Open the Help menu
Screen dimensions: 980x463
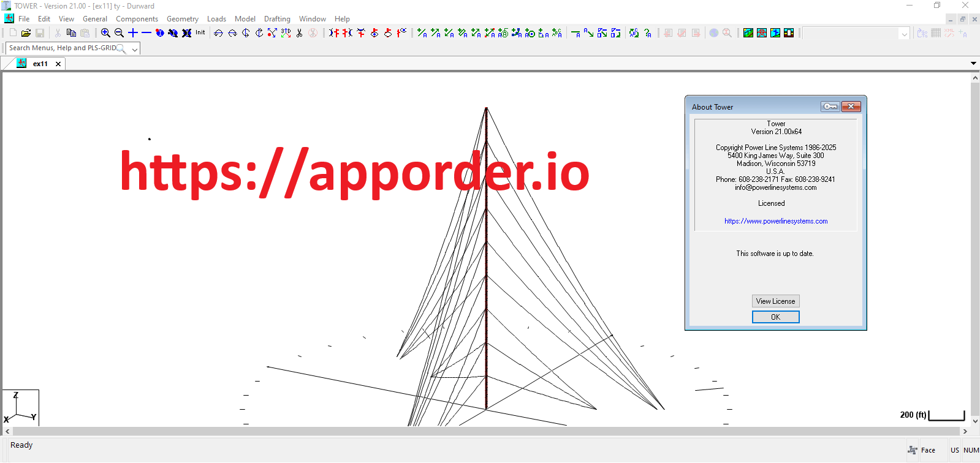342,19
